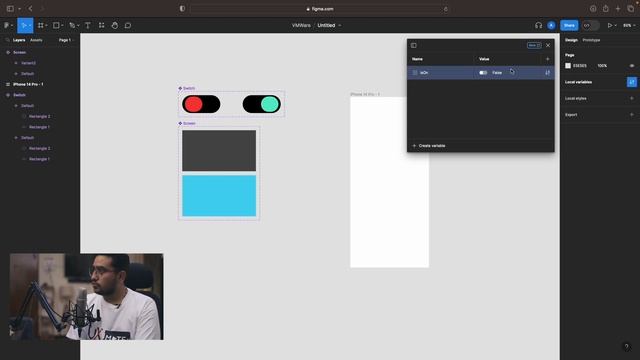
Task: Click the edit variable icon on isOn row
Action: click(x=547, y=73)
